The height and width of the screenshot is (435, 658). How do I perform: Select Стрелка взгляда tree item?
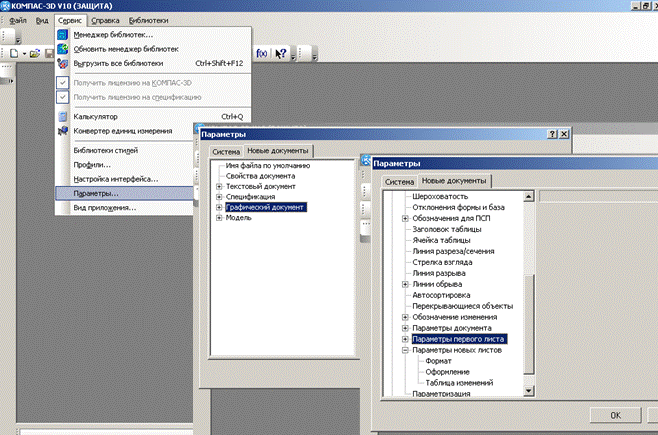tap(442, 262)
